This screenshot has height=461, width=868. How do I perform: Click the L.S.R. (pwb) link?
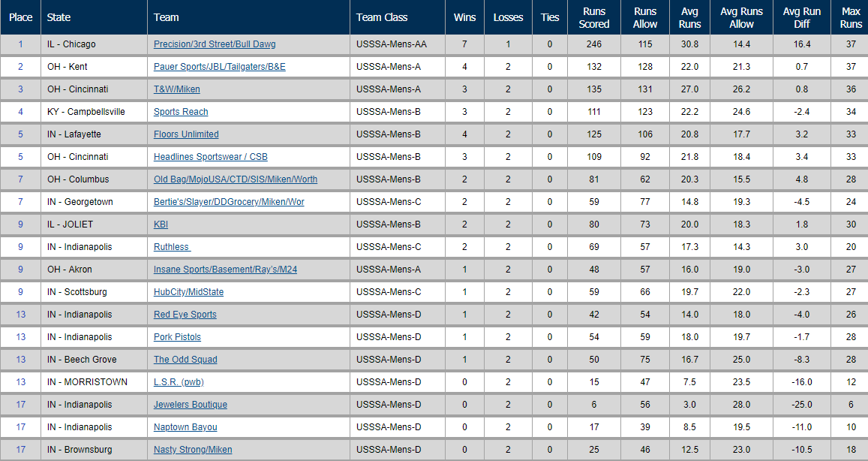pyautogui.click(x=179, y=382)
